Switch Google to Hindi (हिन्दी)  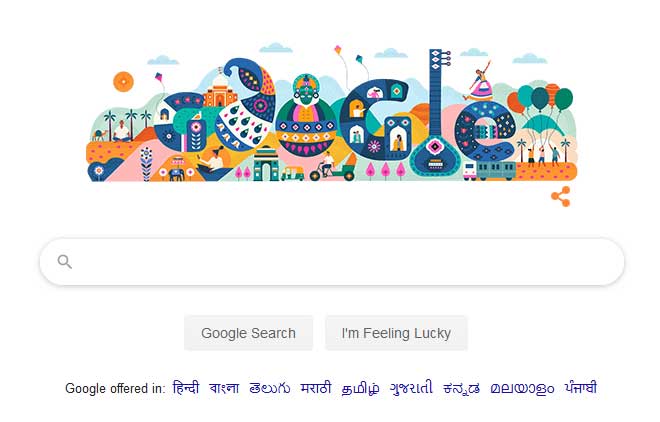186,388
